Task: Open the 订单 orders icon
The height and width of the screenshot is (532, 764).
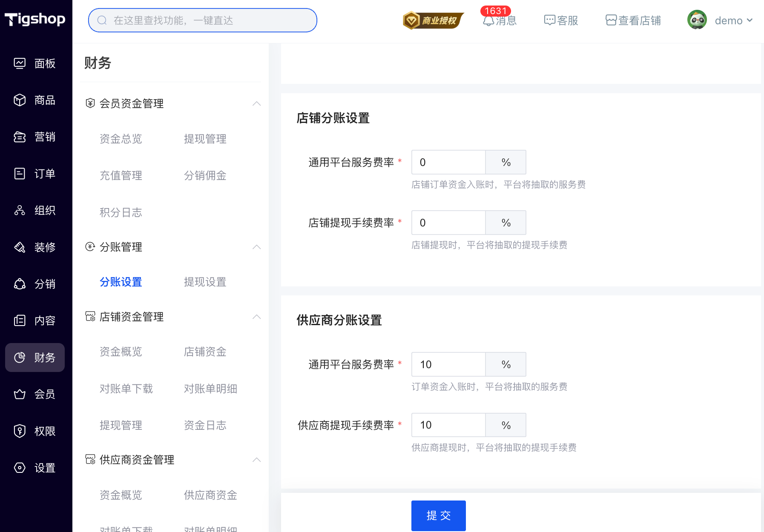Action: [20, 174]
